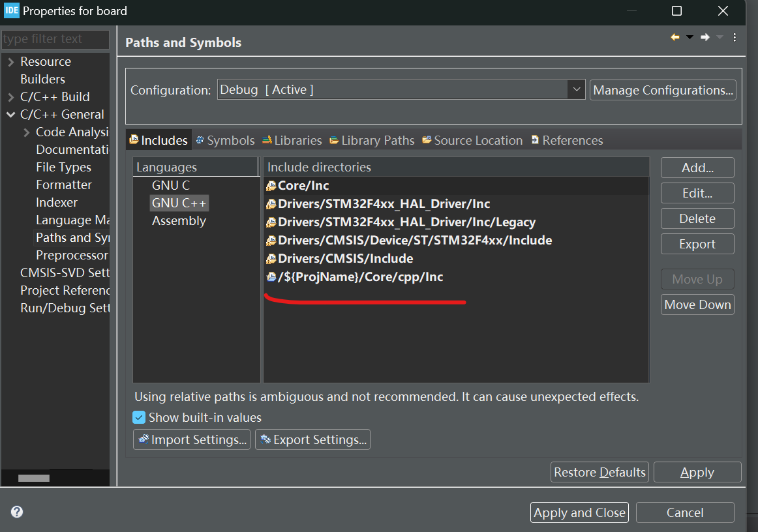Click the Delete button
This screenshot has height=532, width=758.
coord(697,218)
